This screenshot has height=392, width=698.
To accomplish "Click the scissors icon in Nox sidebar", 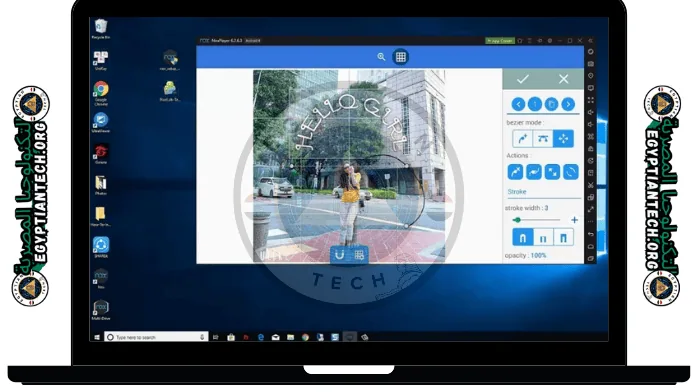I will (591, 185).
